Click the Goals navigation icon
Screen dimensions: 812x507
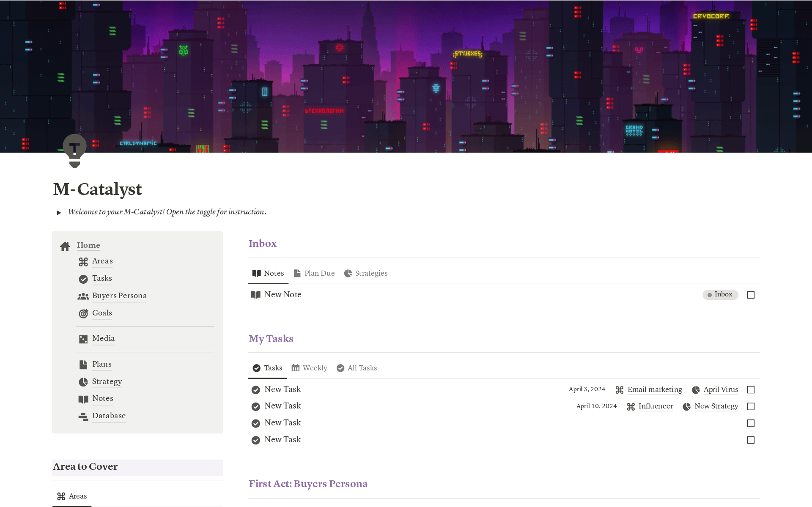click(x=84, y=313)
